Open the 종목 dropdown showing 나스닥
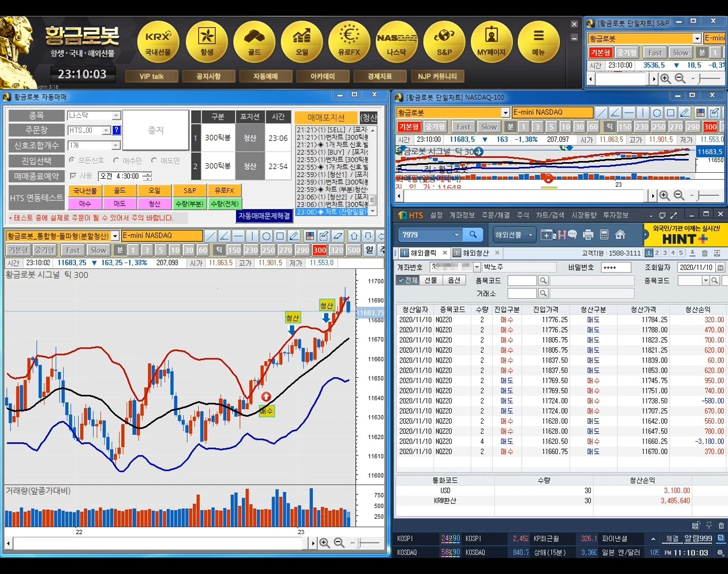The width and height of the screenshot is (728, 574). click(116, 115)
